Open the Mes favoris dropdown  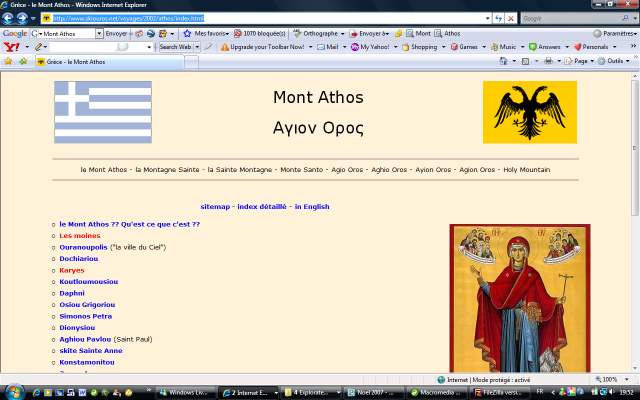point(227,34)
